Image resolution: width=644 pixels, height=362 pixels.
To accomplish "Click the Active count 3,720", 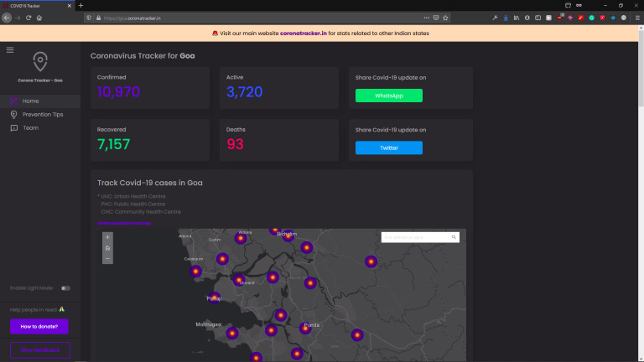I will pos(244,91).
